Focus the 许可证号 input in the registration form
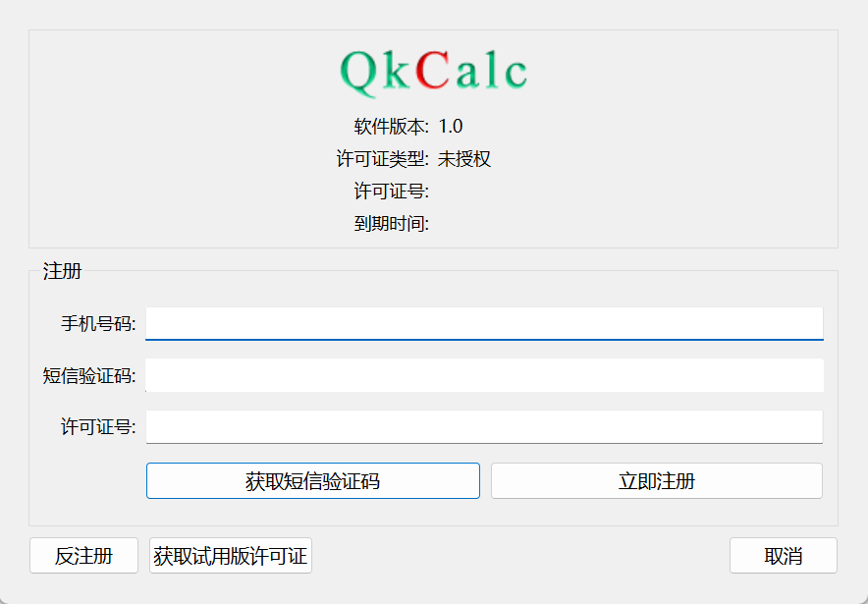Image resolution: width=868 pixels, height=604 pixels. (484, 427)
